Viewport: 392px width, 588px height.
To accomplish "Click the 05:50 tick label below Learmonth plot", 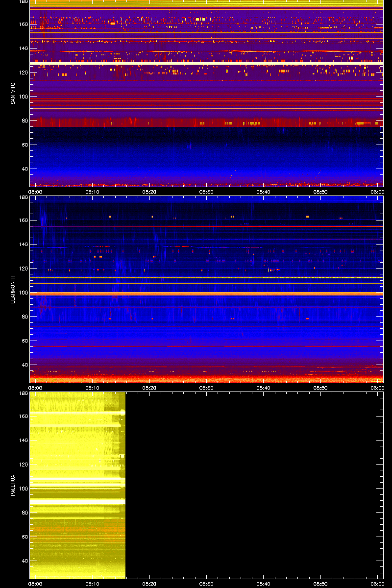I will click(x=320, y=388).
